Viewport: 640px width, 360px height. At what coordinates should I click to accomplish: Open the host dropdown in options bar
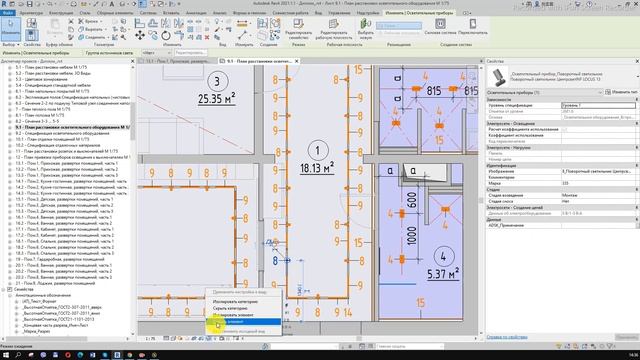(157, 53)
